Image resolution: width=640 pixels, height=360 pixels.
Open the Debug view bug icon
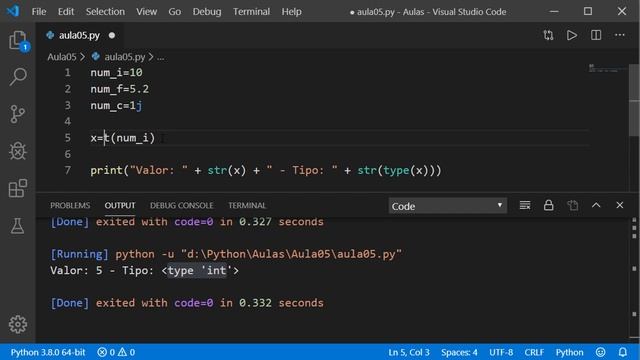[18, 151]
